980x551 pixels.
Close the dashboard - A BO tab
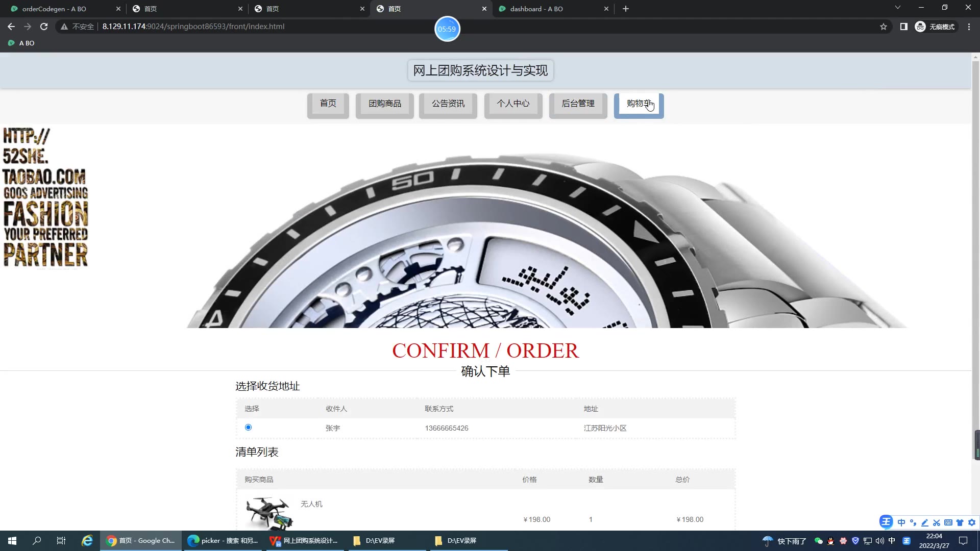[x=606, y=9]
